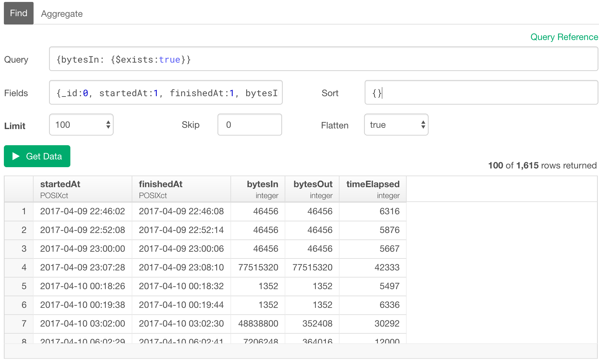Click timeElapsed cell 5497
The height and width of the screenshot is (364, 599).
tap(373, 286)
